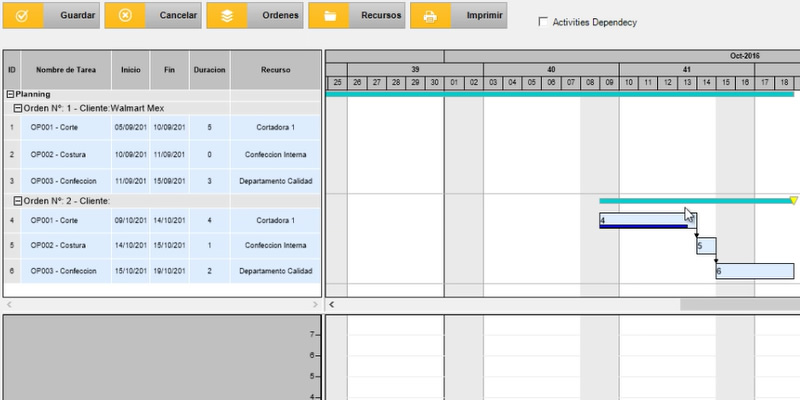Image resolution: width=800 pixels, height=400 pixels.
Task: Select the OP001 - Corte row in Orden 1
Action: (57, 128)
